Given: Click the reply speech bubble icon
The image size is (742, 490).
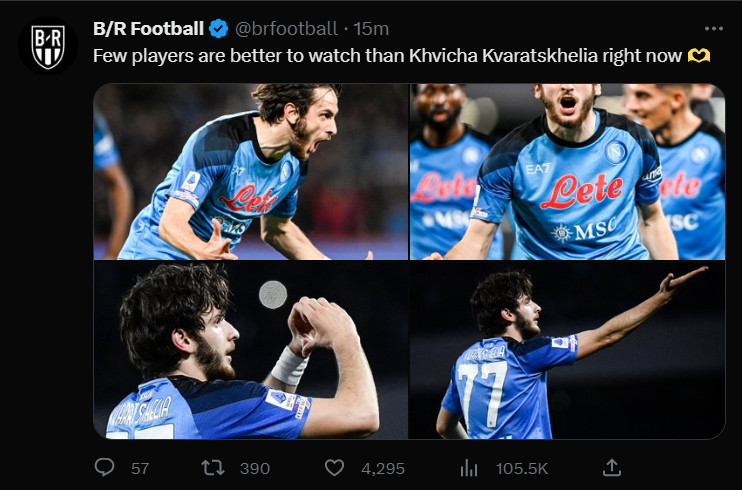Looking at the screenshot, I should point(104,467).
